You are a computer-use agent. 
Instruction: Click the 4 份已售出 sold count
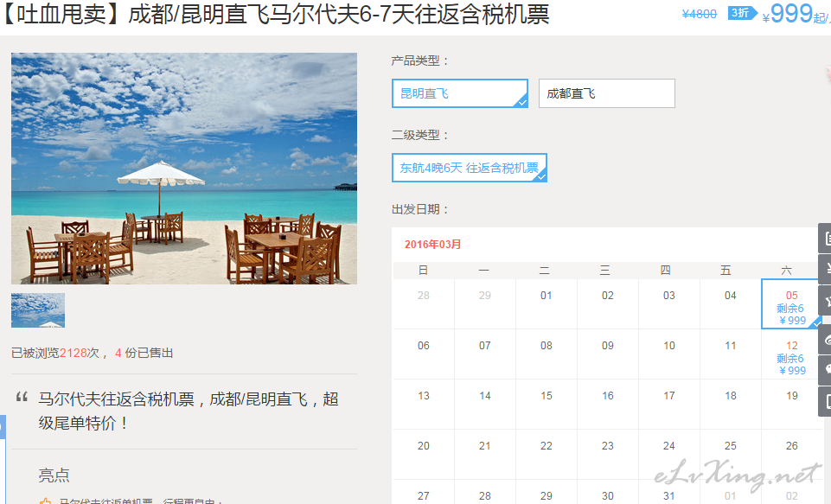tap(144, 353)
